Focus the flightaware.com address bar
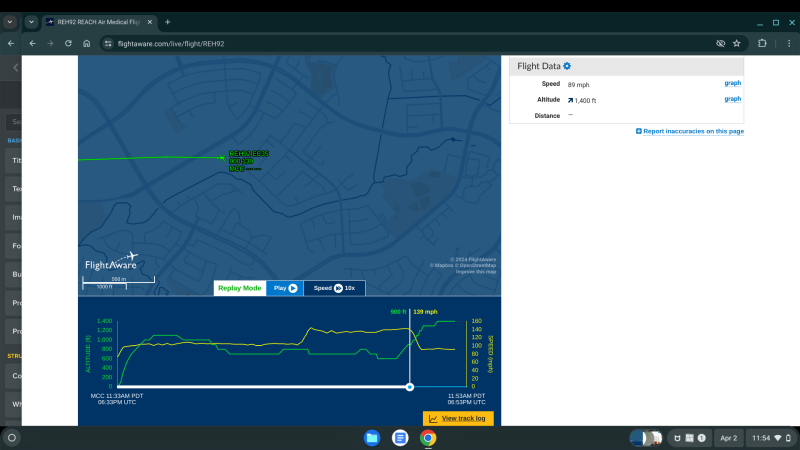The image size is (800, 450). click(408, 44)
